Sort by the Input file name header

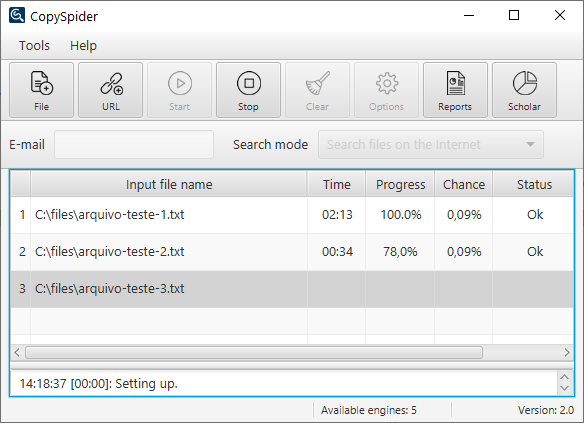click(x=169, y=184)
